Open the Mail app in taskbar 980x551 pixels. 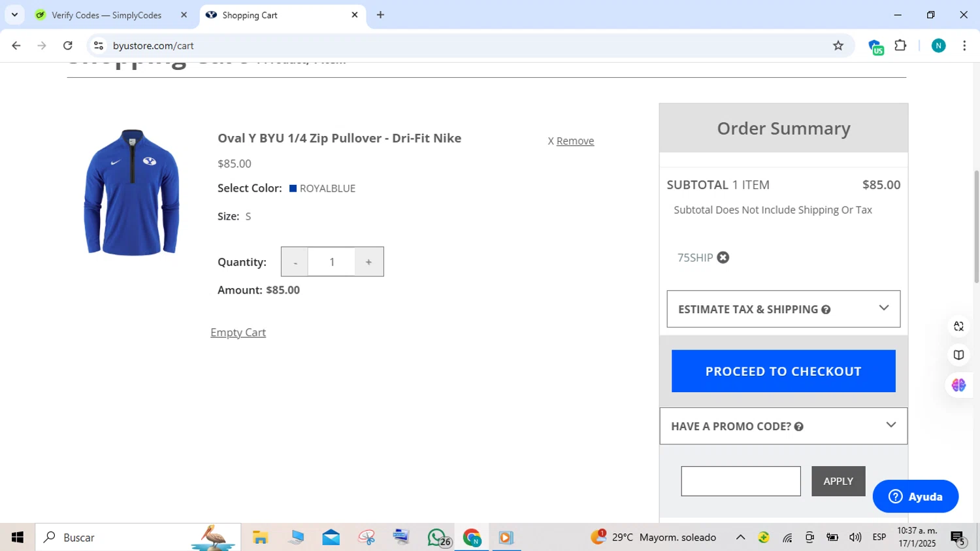[331, 537]
